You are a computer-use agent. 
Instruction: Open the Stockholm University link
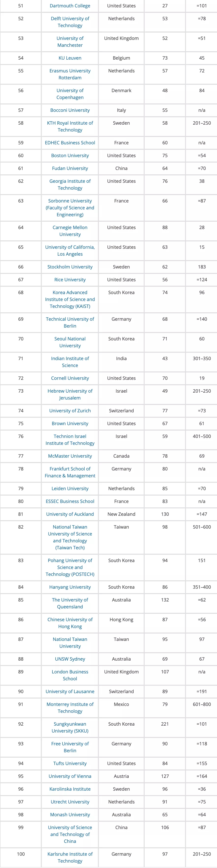[x=70, y=267]
